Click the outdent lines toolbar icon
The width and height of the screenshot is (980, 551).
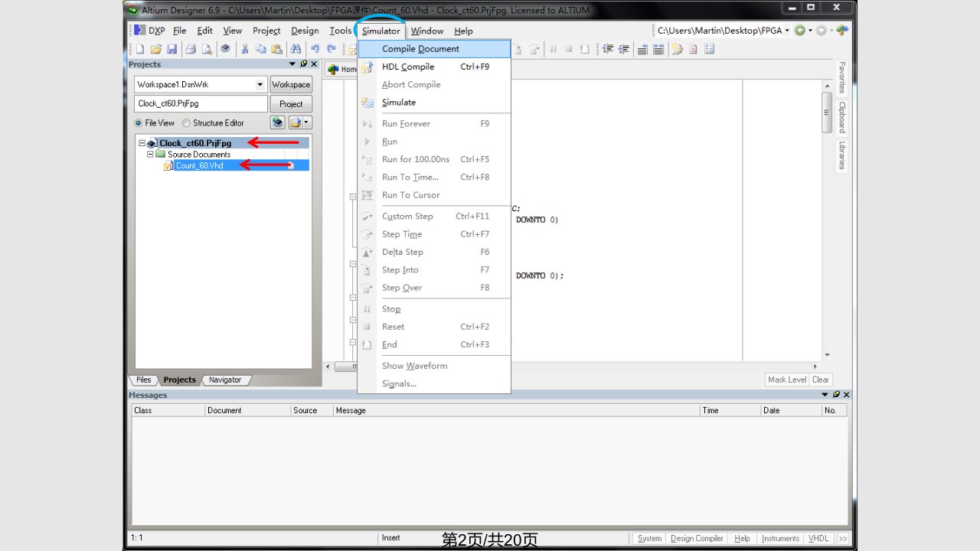pyautogui.click(x=624, y=49)
